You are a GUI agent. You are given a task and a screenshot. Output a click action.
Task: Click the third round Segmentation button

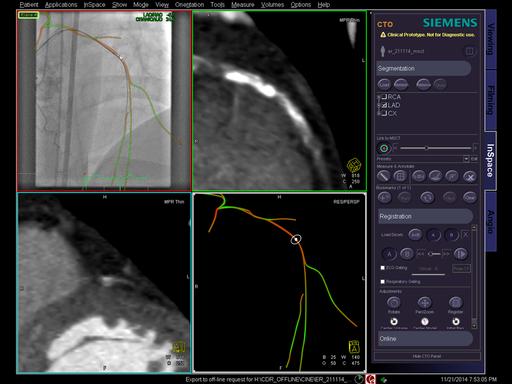[423, 85]
